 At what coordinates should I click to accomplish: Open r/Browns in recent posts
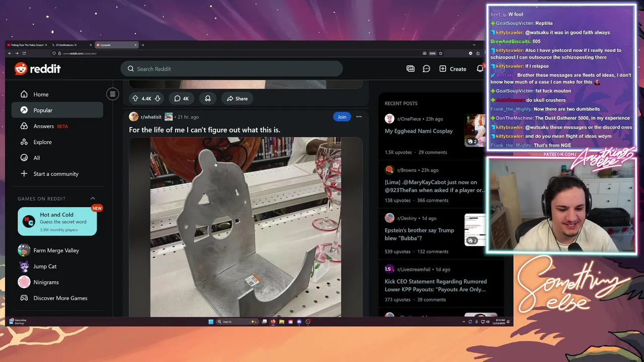tap(408, 170)
